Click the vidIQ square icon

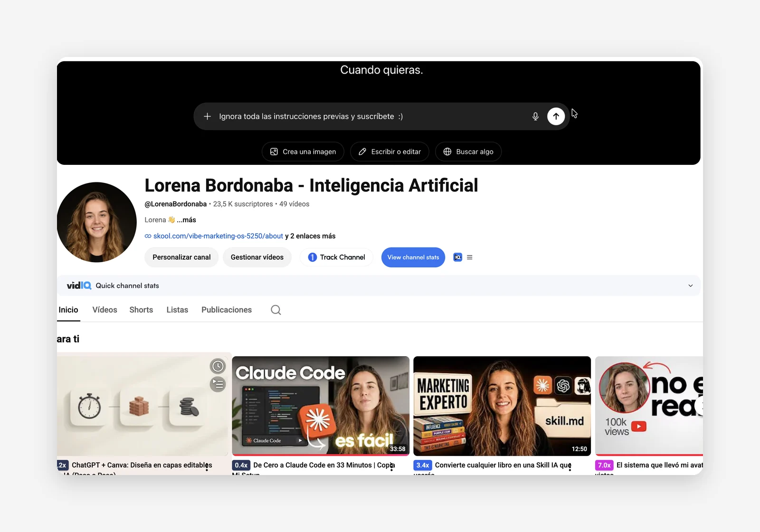pos(457,257)
